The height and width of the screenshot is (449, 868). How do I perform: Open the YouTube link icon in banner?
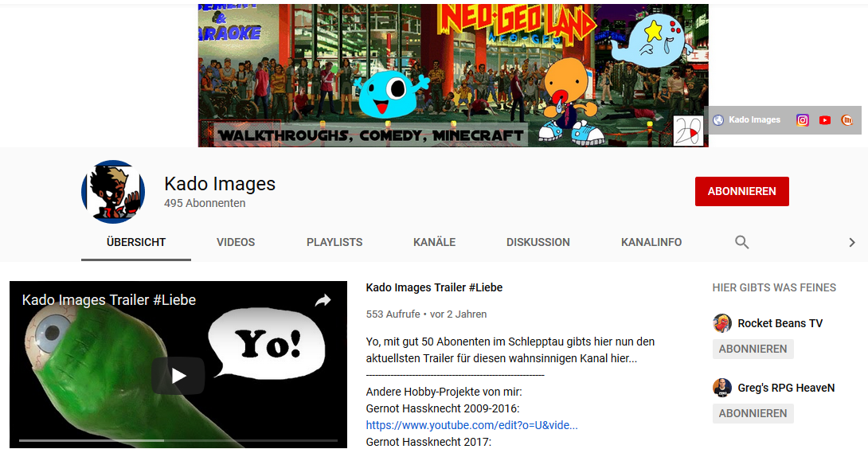[825, 120]
